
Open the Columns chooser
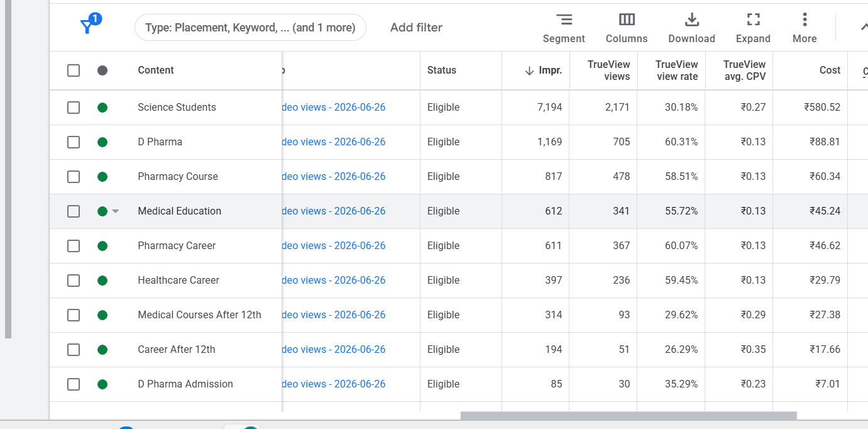coord(627,28)
